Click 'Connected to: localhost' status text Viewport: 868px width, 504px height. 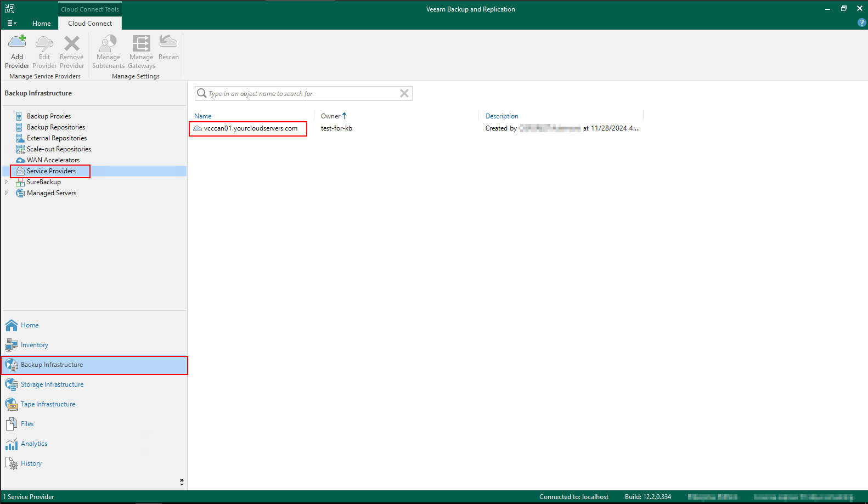point(574,497)
